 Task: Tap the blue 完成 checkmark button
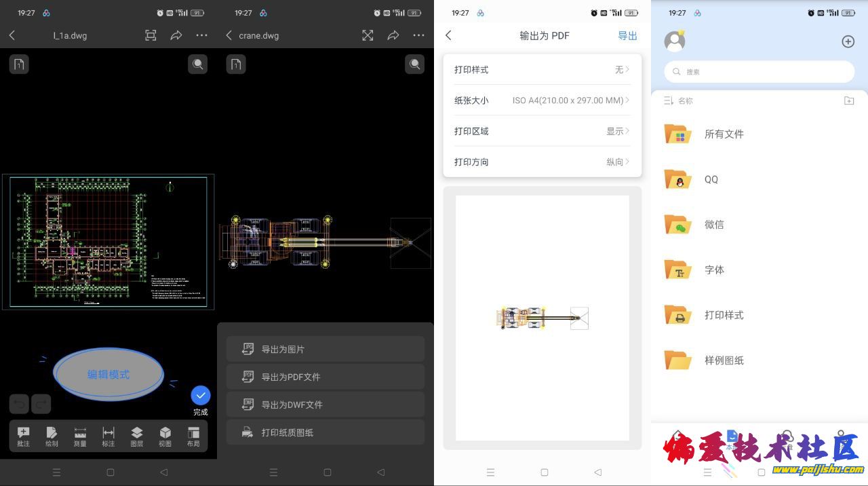click(x=200, y=396)
